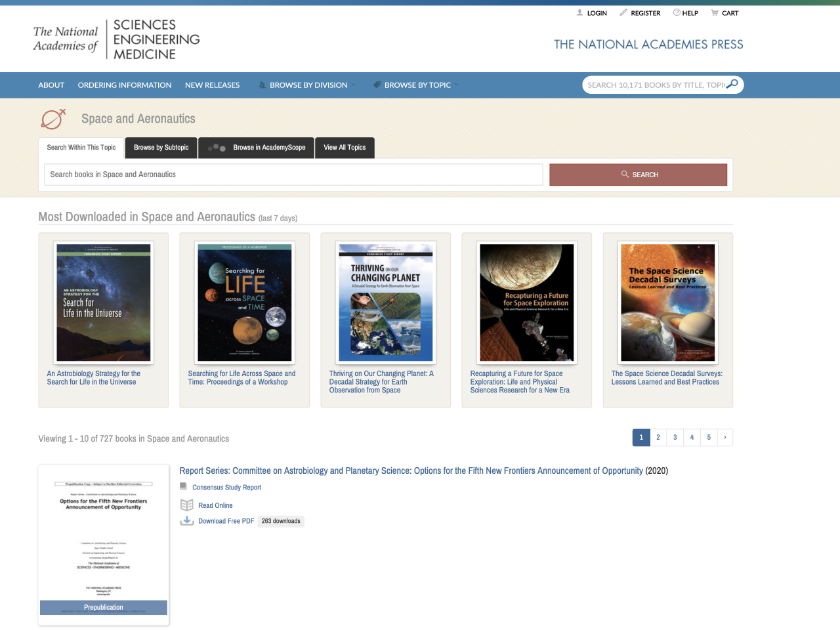This screenshot has width=840, height=630.
Task: Open The National Academies logo
Action: pyautogui.click(x=116, y=39)
